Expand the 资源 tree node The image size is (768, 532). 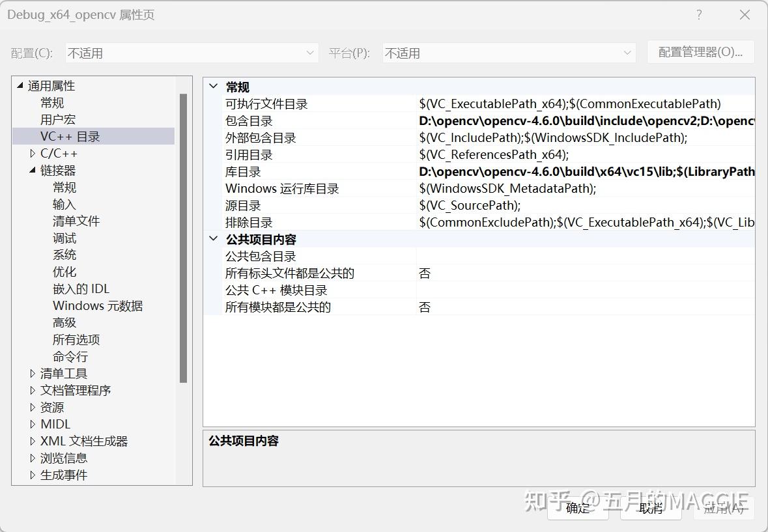[x=33, y=407]
